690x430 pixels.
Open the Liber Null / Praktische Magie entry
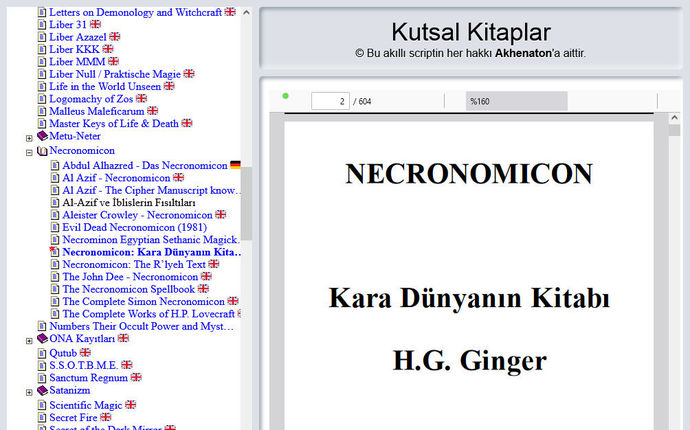(115, 74)
